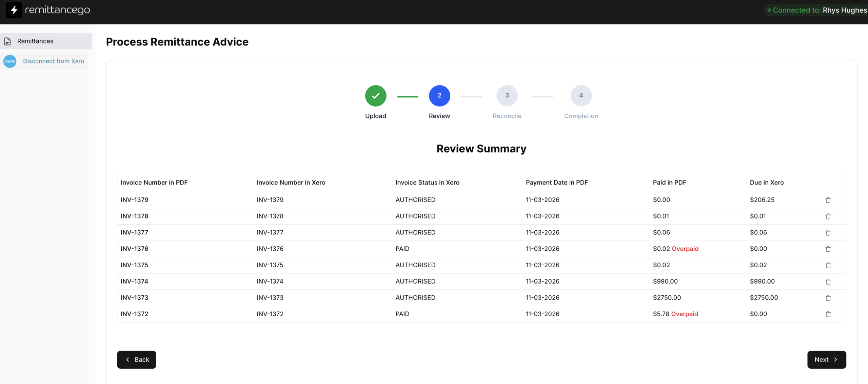This screenshot has width=868, height=384.
Task: Click Disconnect from Xero link
Action: click(54, 61)
